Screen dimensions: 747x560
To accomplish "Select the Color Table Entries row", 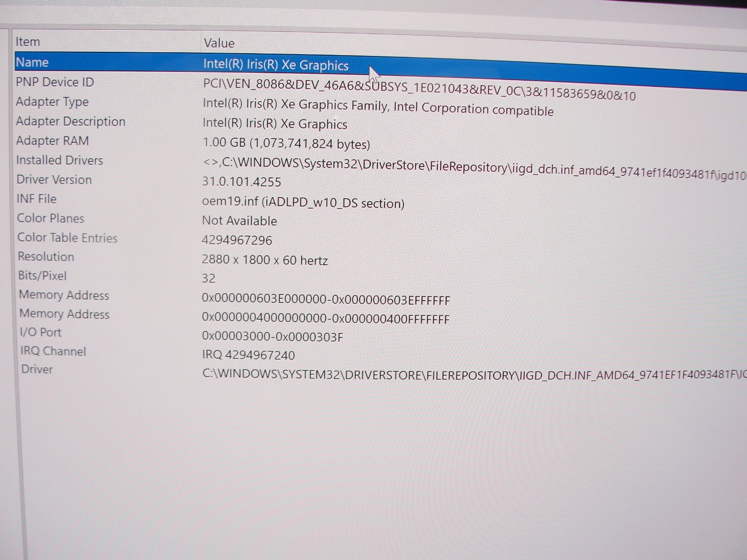I will click(67, 238).
